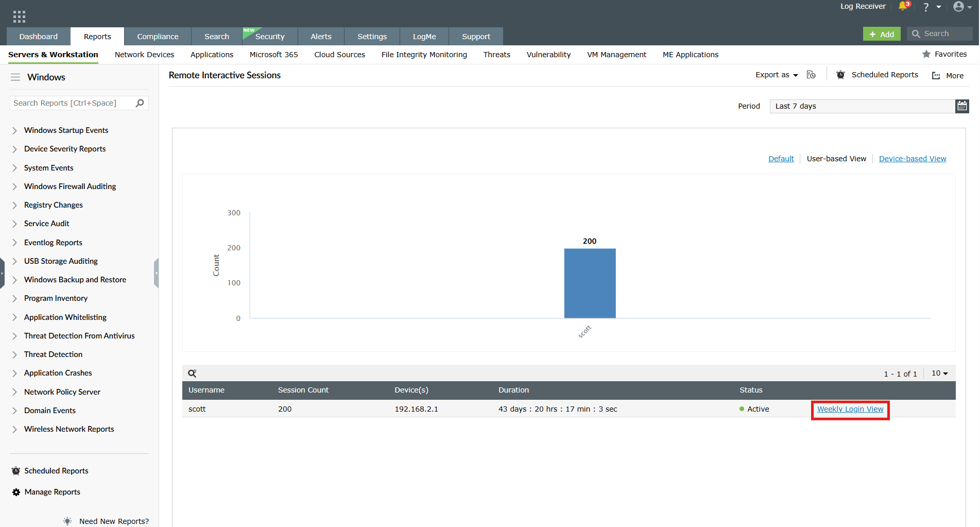Open the Settings tab
980x527 pixels.
point(372,37)
